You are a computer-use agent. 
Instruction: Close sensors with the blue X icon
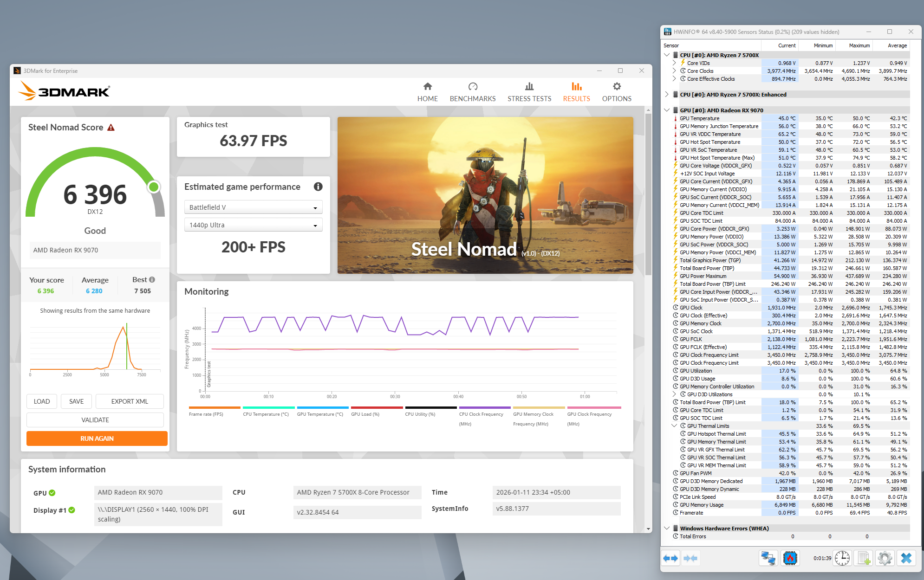point(906,558)
